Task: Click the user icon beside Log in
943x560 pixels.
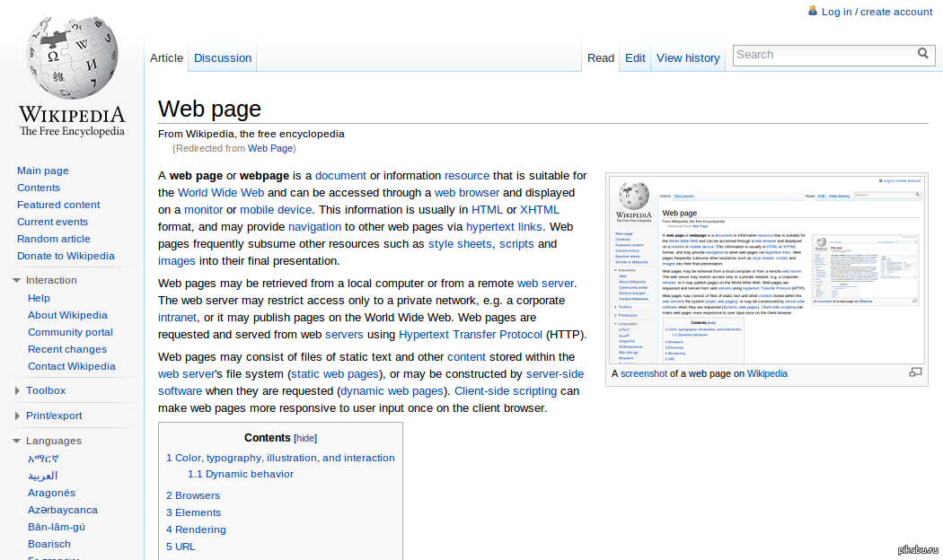Action: click(814, 11)
